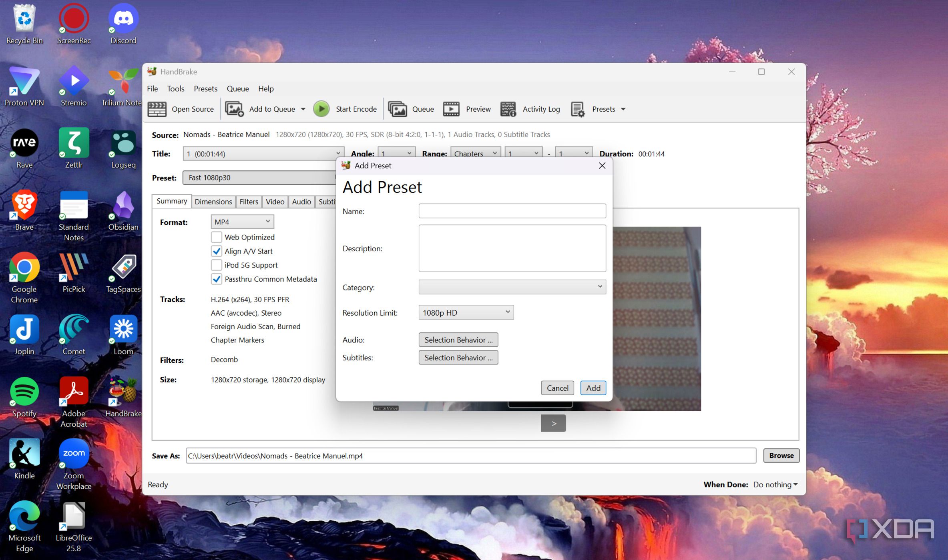Open the Obsidian desktop icon
948x560 pixels.
pyautogui.click(x=123, y=205)
